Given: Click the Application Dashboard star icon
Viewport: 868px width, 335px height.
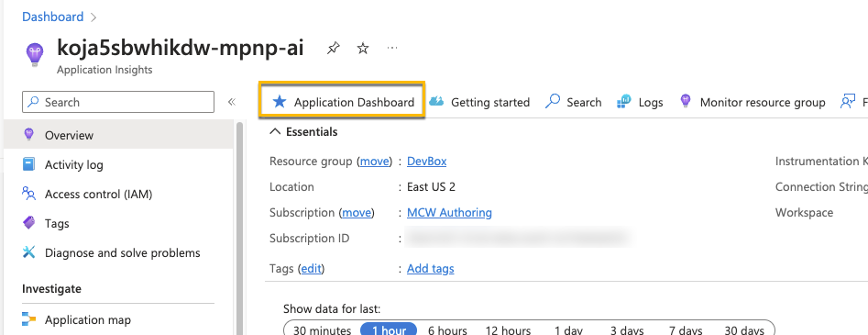Looking at the screenshot, I should point(280,102).
